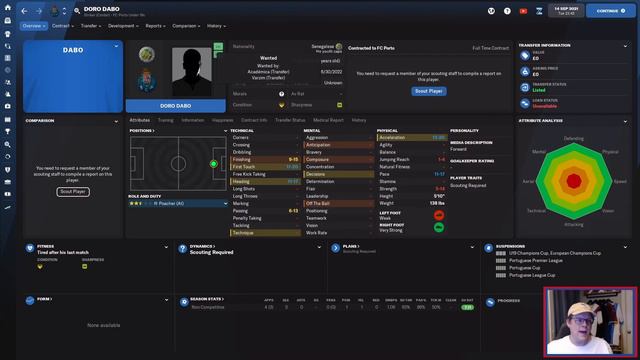This screenshot has width=640, height=360.
Task: Open the FM logo icon near date
Action: point(539,11)
